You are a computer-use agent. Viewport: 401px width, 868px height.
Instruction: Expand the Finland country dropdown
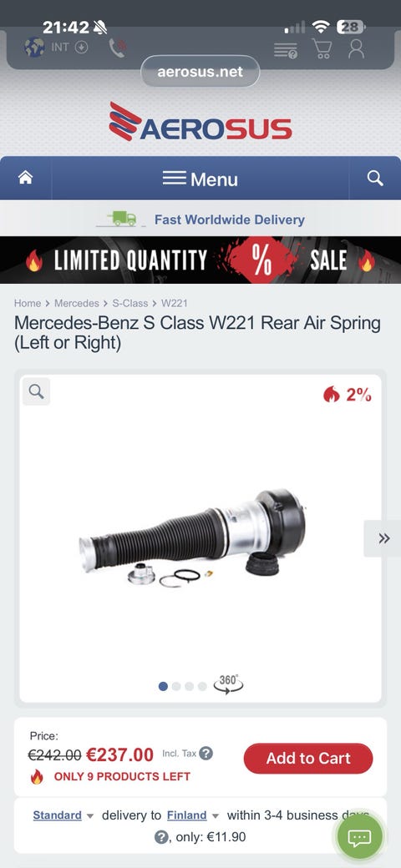[193, 815]
